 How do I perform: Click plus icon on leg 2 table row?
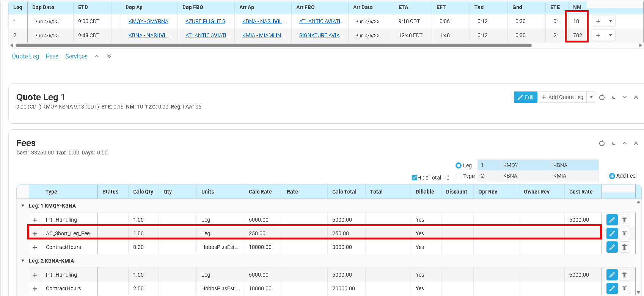point(598,35)
